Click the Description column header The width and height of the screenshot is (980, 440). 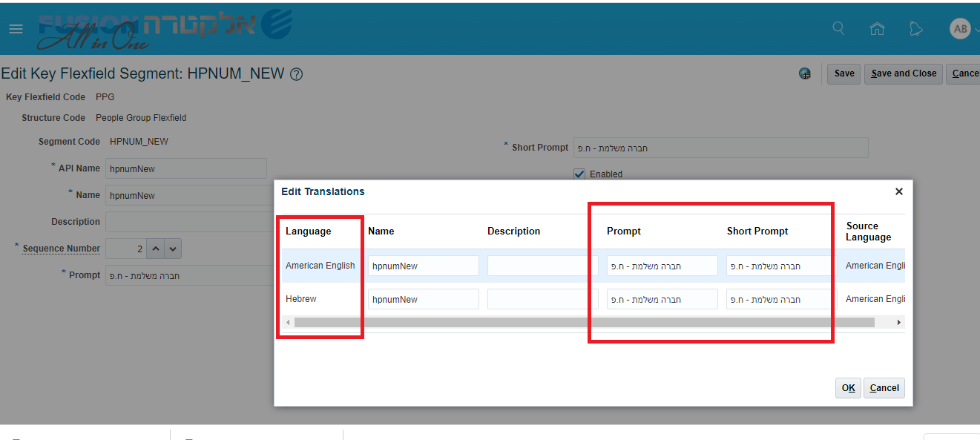513,232
